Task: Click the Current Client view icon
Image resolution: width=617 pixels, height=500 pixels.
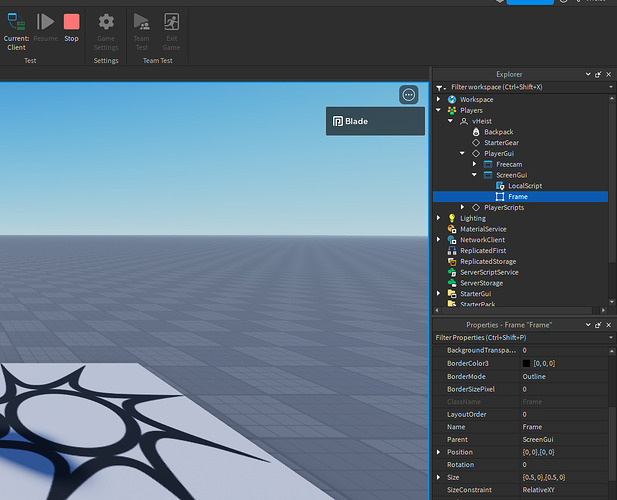Action: [x=16, y=22]
